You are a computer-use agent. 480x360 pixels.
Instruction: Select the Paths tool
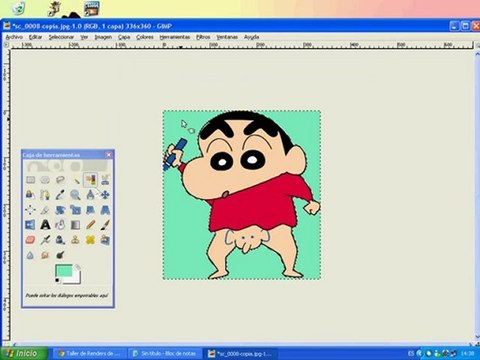click(45, 195)
